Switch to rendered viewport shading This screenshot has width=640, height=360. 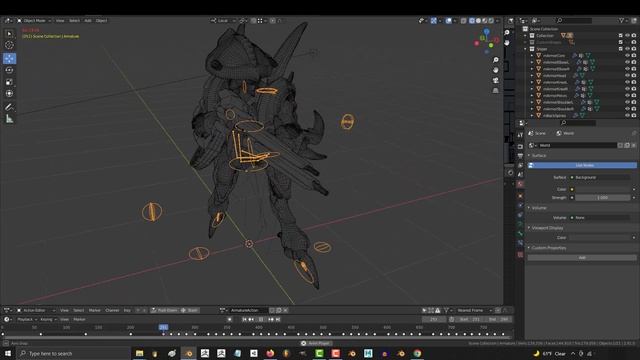[x=491, y=20]
